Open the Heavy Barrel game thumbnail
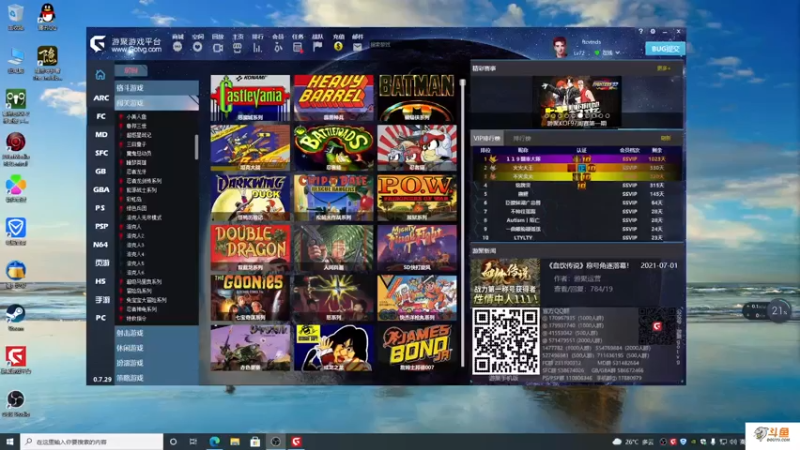 point(334,98)
